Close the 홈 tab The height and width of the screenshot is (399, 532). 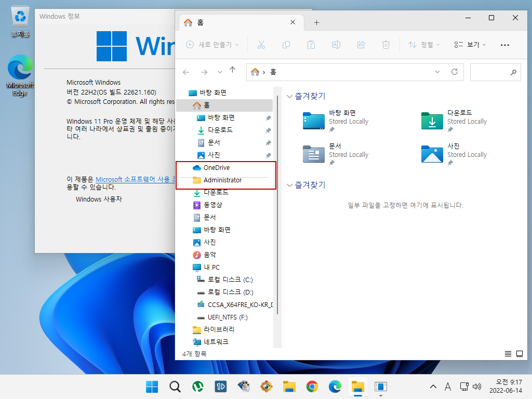click(x=293, y=22)
